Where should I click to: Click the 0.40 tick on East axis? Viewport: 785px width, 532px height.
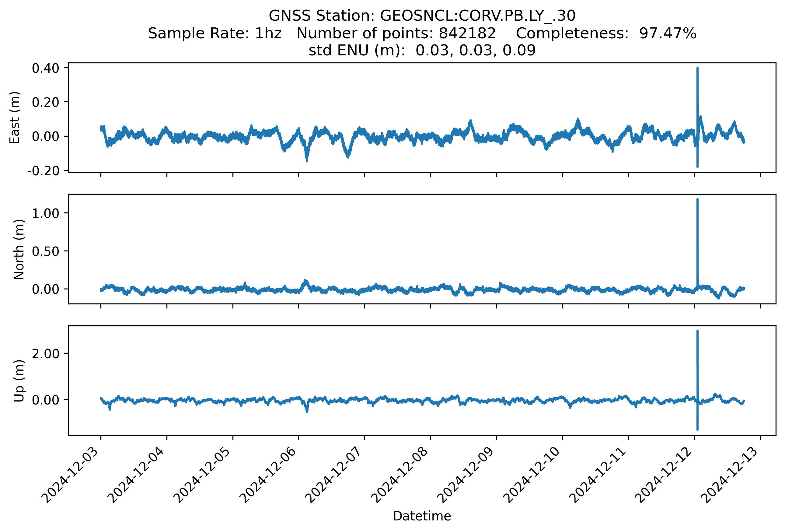pos(45,68)
